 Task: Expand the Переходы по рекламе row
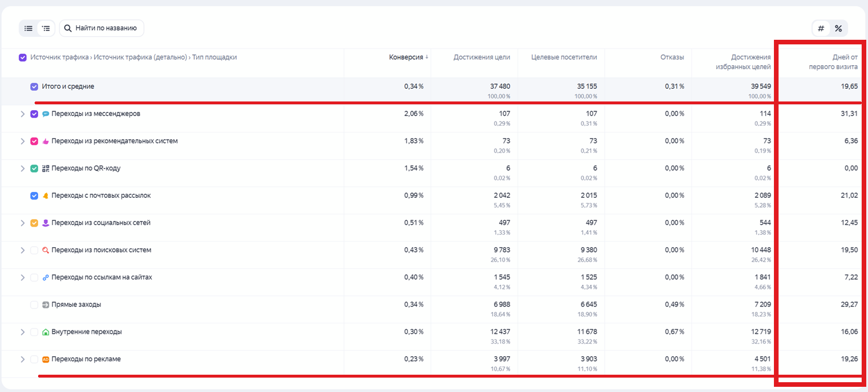[x=23, y=359]
